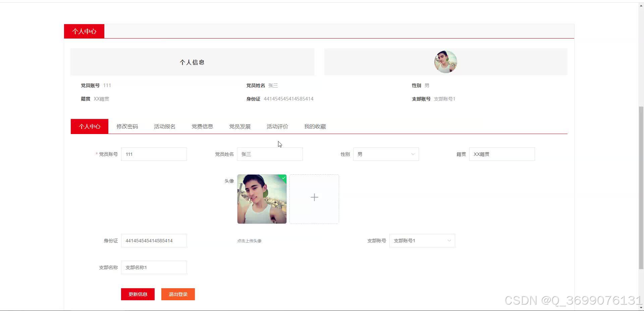Click the green checkmark on uploaded avatar photo
Viewport: 644px width, 311px height.
point(283,178)
